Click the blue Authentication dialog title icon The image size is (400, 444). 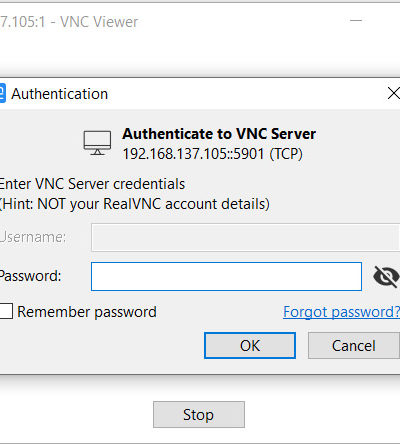point(3,93)
